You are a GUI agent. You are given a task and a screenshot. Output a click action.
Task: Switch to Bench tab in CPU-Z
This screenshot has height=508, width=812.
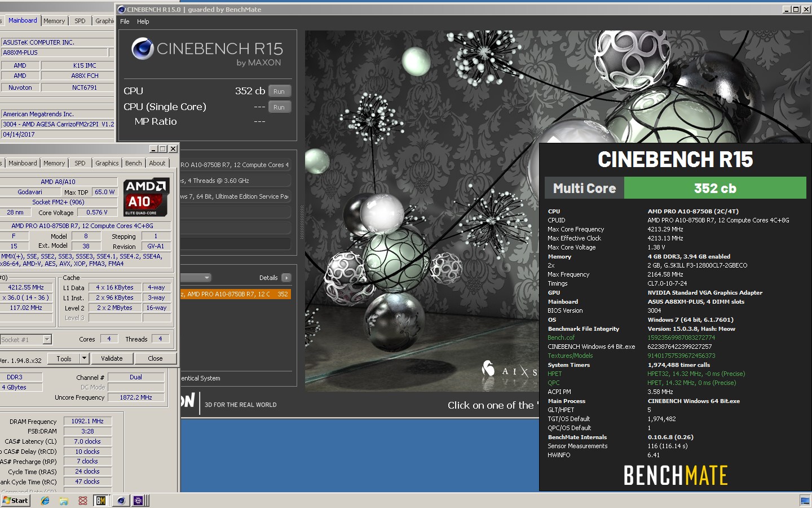(x=134, y=163)
